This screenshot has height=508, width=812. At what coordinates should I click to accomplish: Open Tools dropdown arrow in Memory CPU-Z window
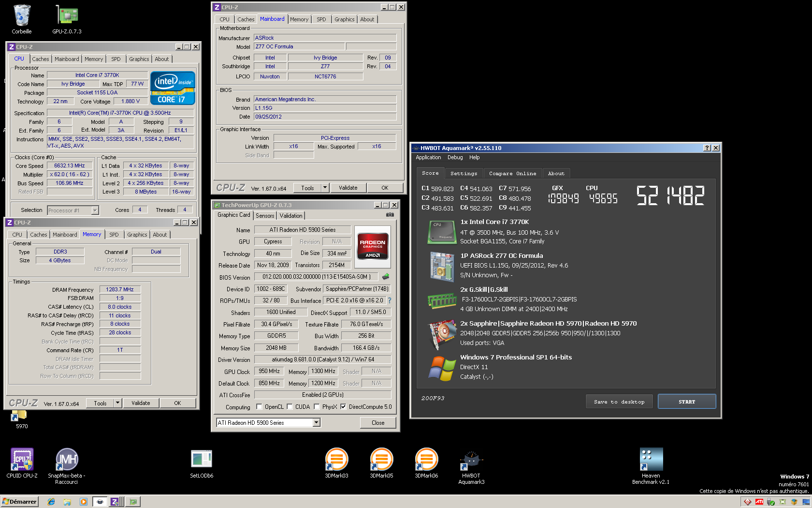tap(117, 403)
